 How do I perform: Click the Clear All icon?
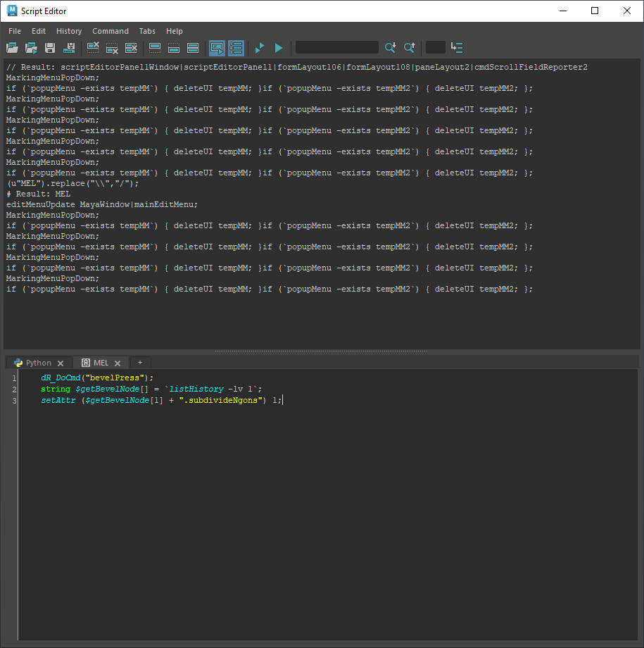click(x=131, y=48)
